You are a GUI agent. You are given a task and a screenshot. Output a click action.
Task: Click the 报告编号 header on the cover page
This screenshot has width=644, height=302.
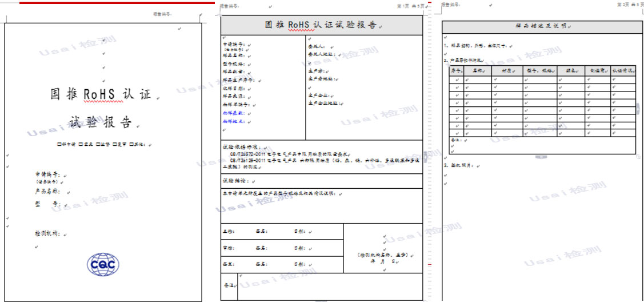(x=162, y=14)
